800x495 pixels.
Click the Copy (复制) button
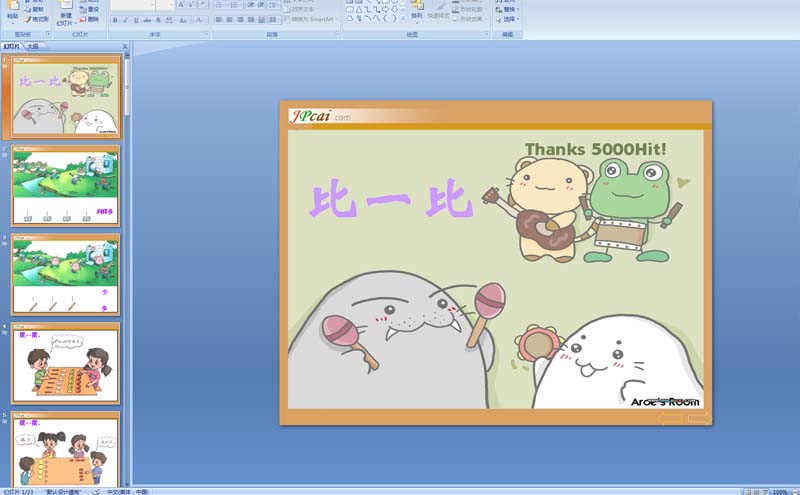[x=35, y=9]
